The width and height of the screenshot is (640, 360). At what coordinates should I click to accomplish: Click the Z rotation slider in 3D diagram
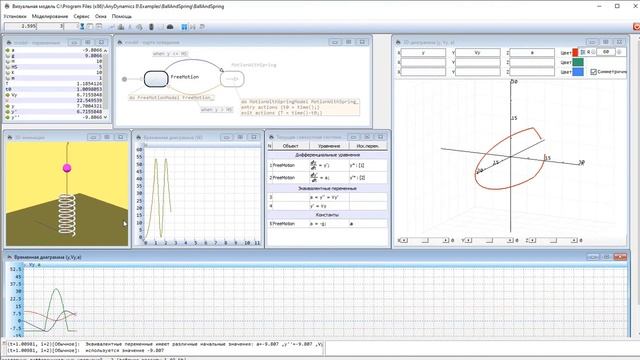[553, 240]
